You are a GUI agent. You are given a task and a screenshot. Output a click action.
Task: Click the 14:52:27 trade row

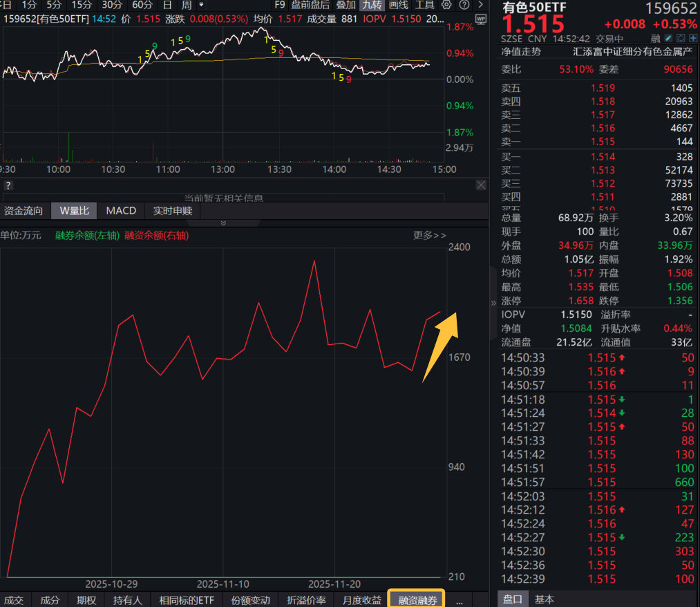[597, 537]
